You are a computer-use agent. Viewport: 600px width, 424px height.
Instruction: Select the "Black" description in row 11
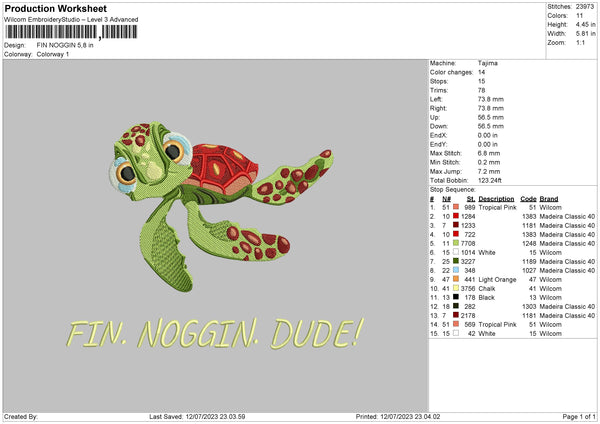pos(487,298)
